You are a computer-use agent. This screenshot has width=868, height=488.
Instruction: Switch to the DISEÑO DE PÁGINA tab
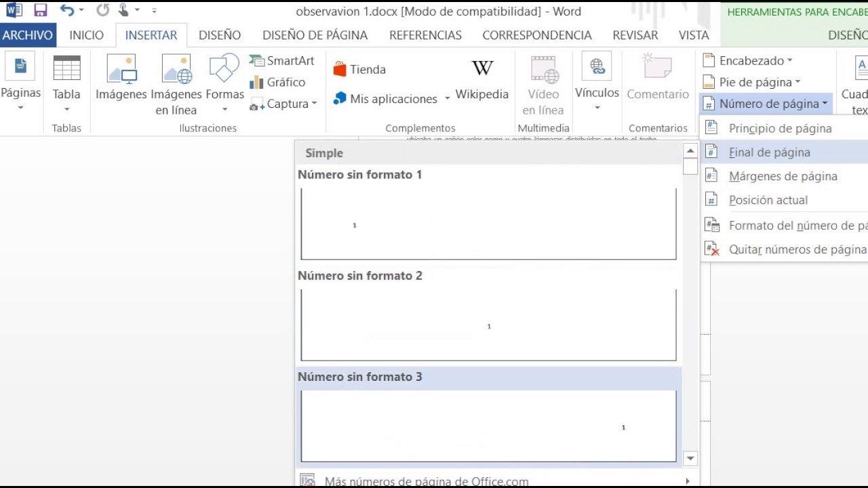coord(315,35)
